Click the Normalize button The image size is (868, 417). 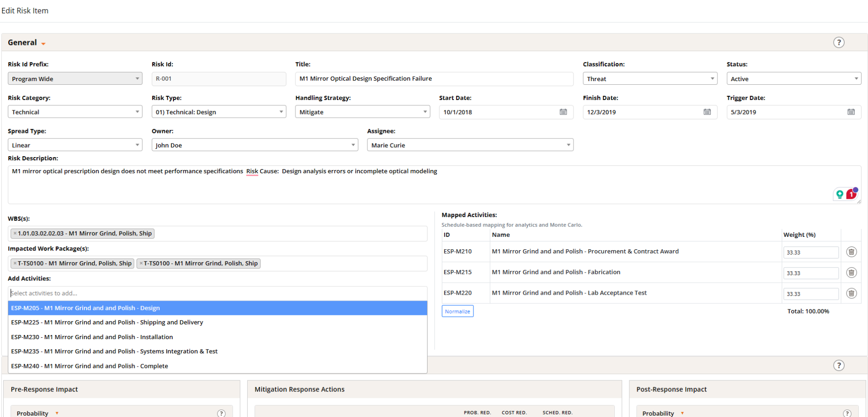point(457,311)
